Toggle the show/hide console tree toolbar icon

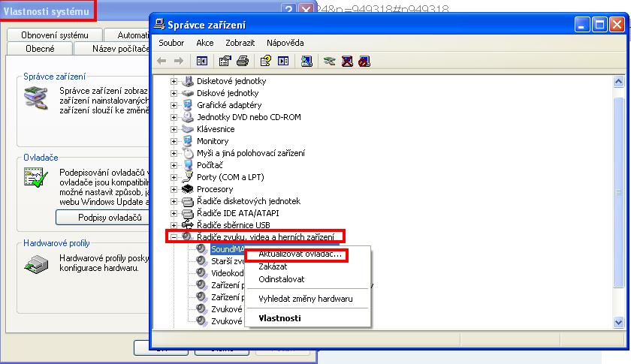click(202, 61)
